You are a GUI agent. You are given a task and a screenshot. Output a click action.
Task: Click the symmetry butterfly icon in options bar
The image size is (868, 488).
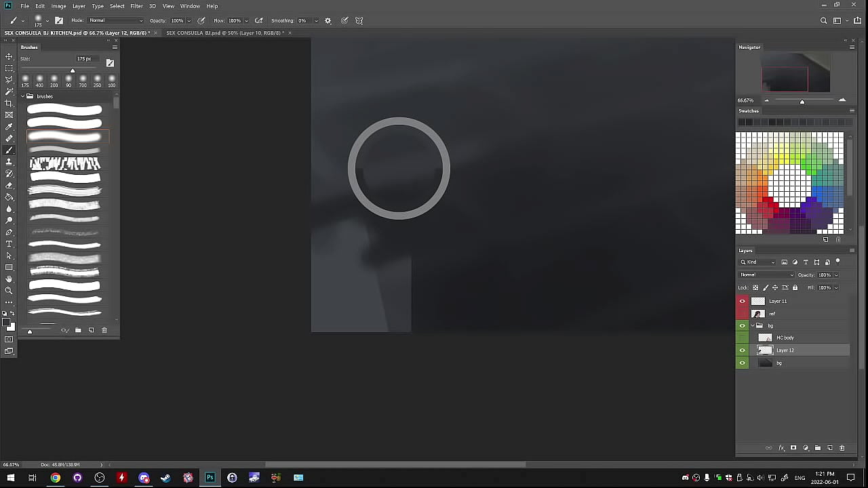tap(359, 20)
